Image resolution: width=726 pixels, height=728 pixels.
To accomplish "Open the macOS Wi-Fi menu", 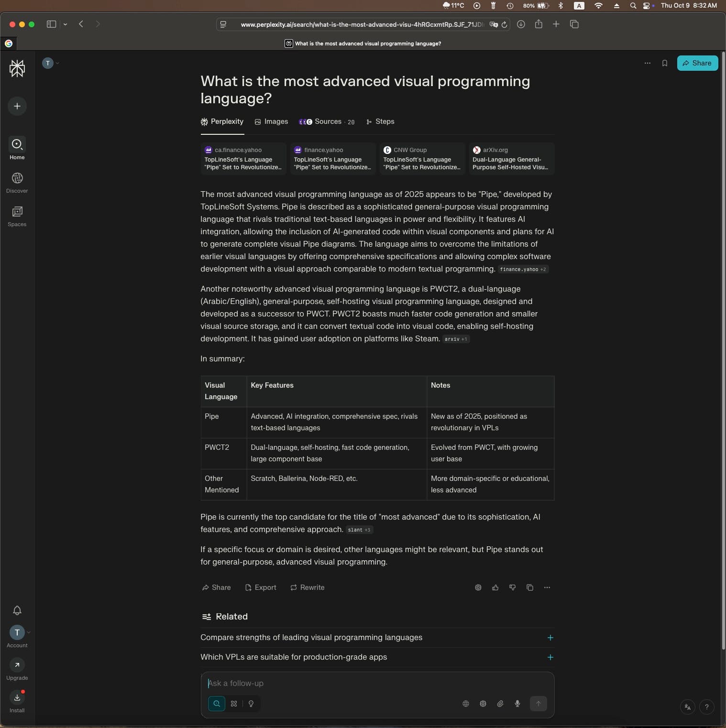I will click(x=598, y=6).
